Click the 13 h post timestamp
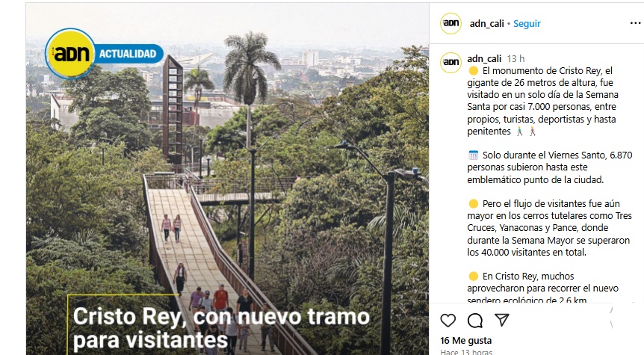 point(515,59)
